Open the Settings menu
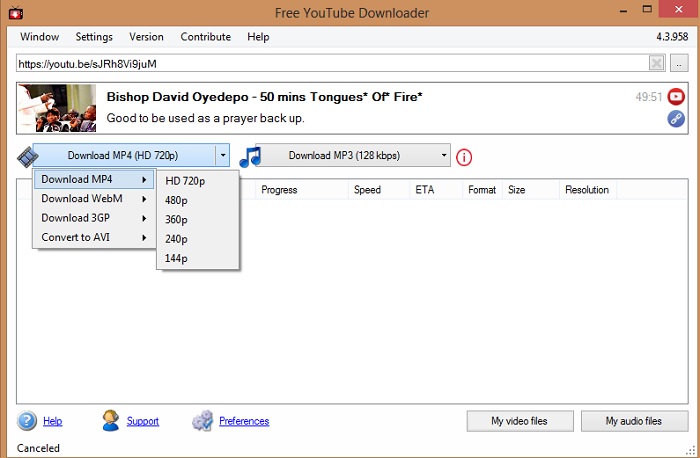700x458 pixels. point(94,37)
